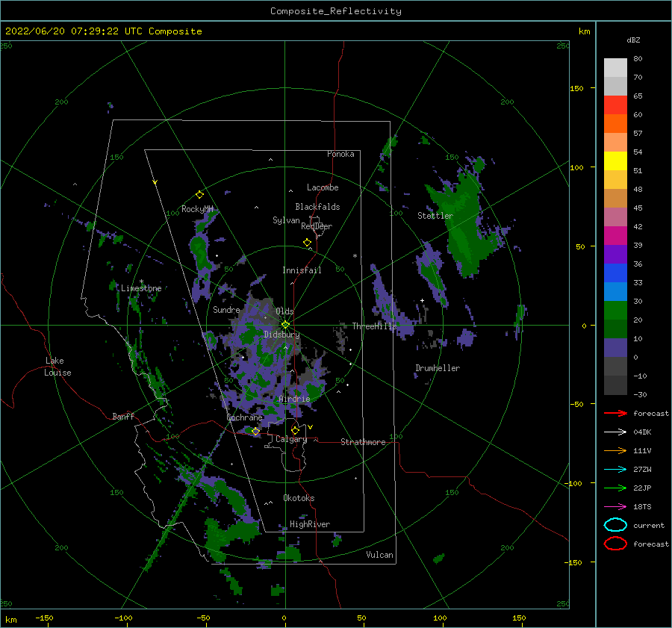Select the slate-violet 0-10 dBZ swatch
Image resolution: width=672 pixels, height=628 pixels.
coord(615,348)
